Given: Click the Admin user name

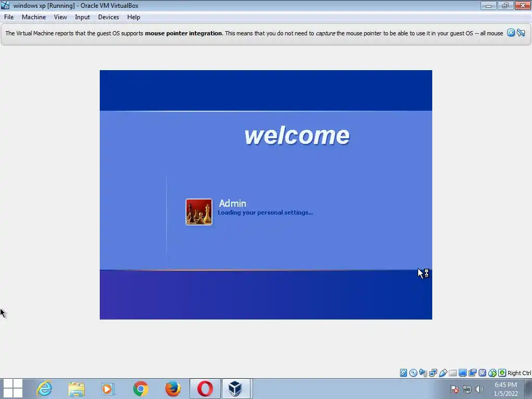Looking at the screenshot, I should [232, 203].
